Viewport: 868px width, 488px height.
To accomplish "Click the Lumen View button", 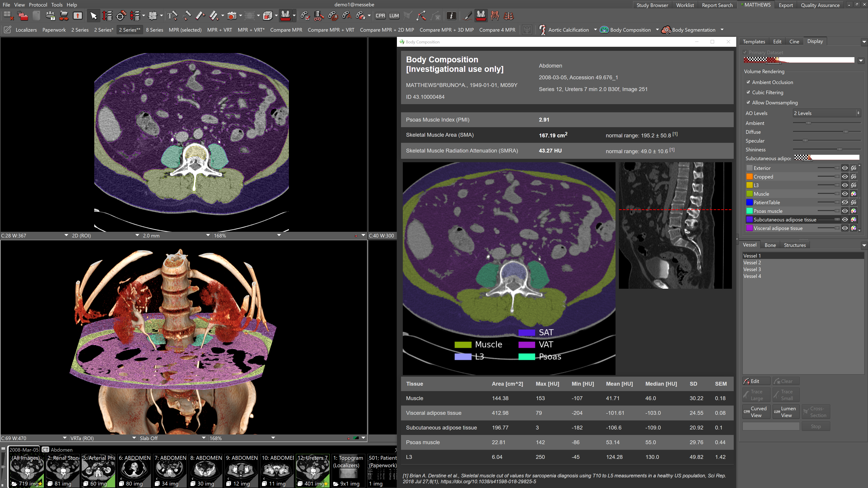I will [786, 412].
